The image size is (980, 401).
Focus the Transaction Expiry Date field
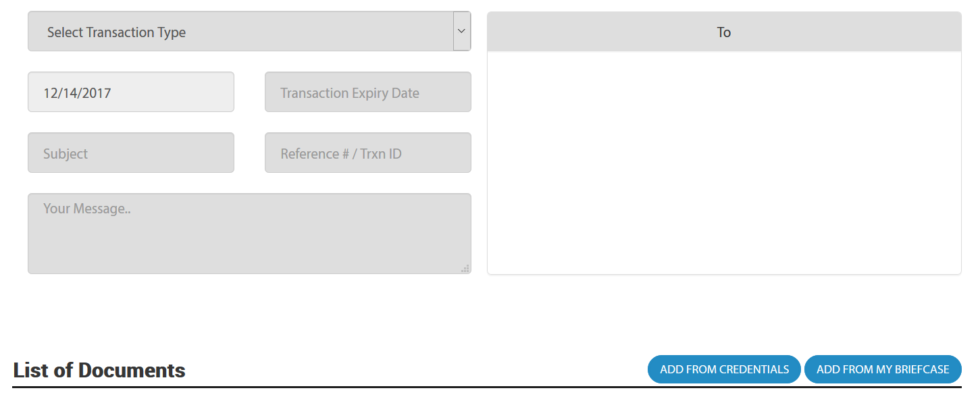367,92
